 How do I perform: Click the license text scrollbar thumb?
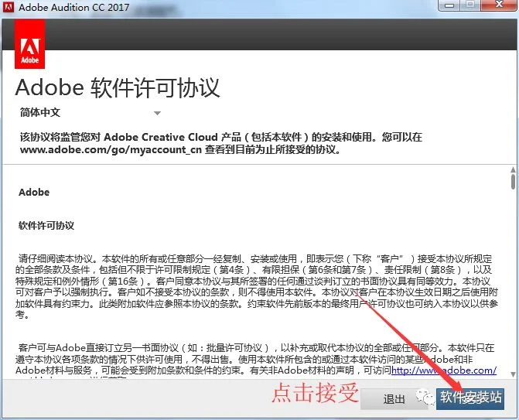[x=513, y=182]
